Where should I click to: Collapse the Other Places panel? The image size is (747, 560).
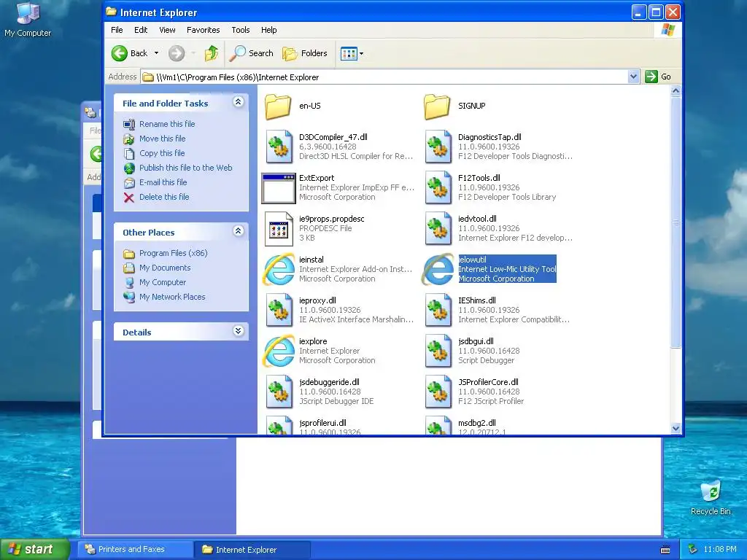point(239,231)
